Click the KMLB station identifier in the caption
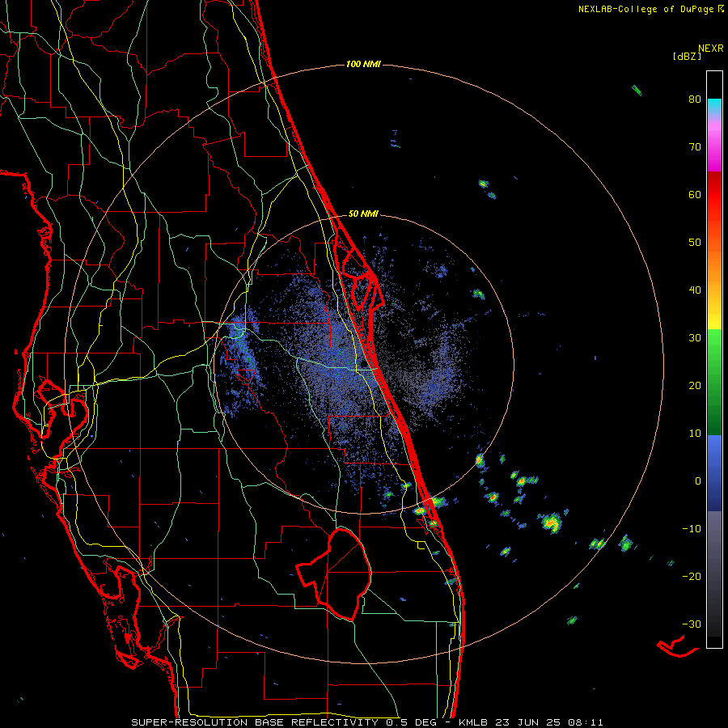The height and width of the screenshot is (728, 728). (x=475, y=722)
